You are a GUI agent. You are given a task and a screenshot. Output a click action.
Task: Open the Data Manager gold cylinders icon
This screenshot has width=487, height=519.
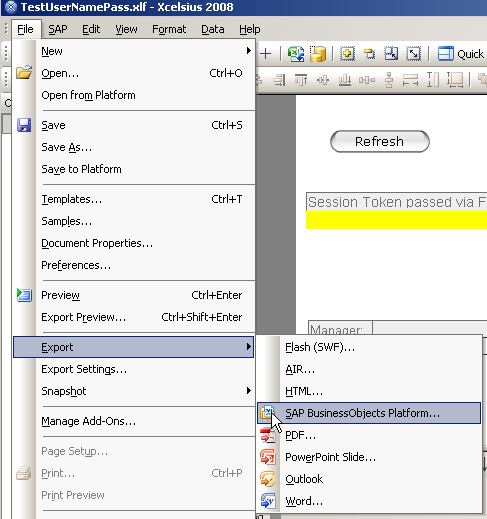coord(318,54)
